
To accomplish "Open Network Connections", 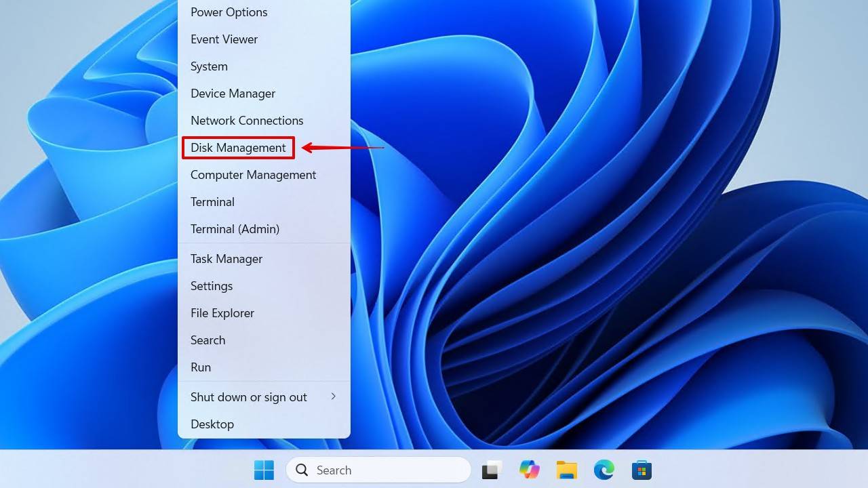I will pos(247,121).
